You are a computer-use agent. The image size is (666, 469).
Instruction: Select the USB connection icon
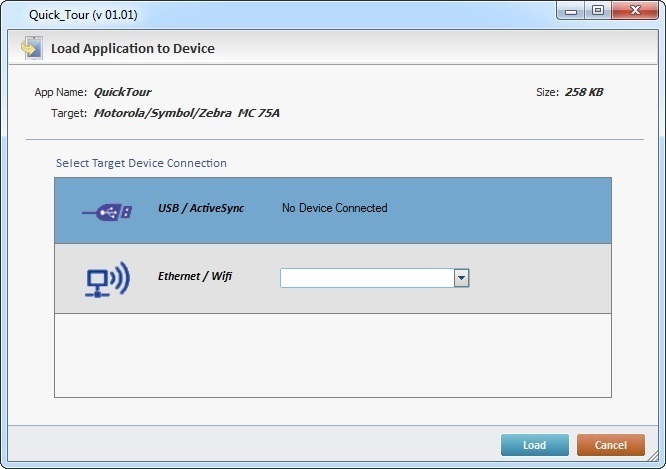(106, 211)
